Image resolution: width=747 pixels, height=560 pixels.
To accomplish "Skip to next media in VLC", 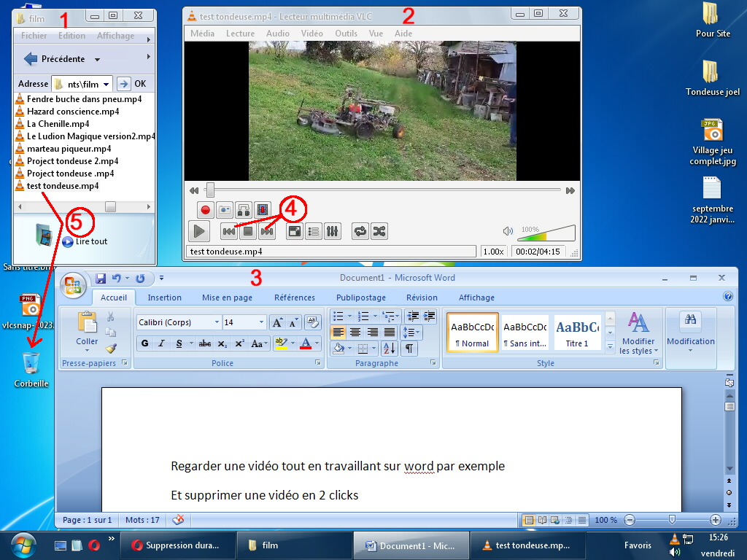I will (x=267, y=231).
